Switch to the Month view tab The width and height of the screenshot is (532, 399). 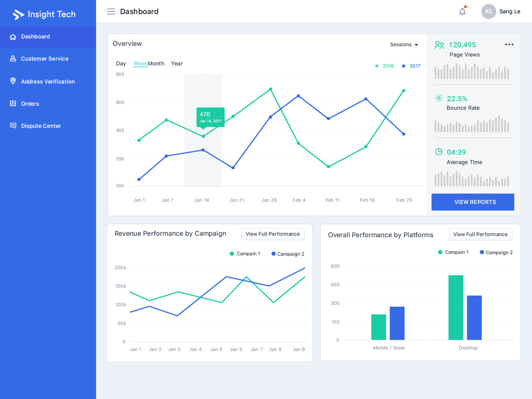(156, 64)
